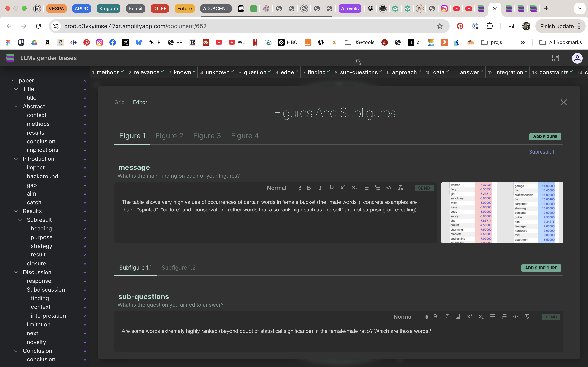Toggle the checkmark beside the background item

click(x=85, y=176)
